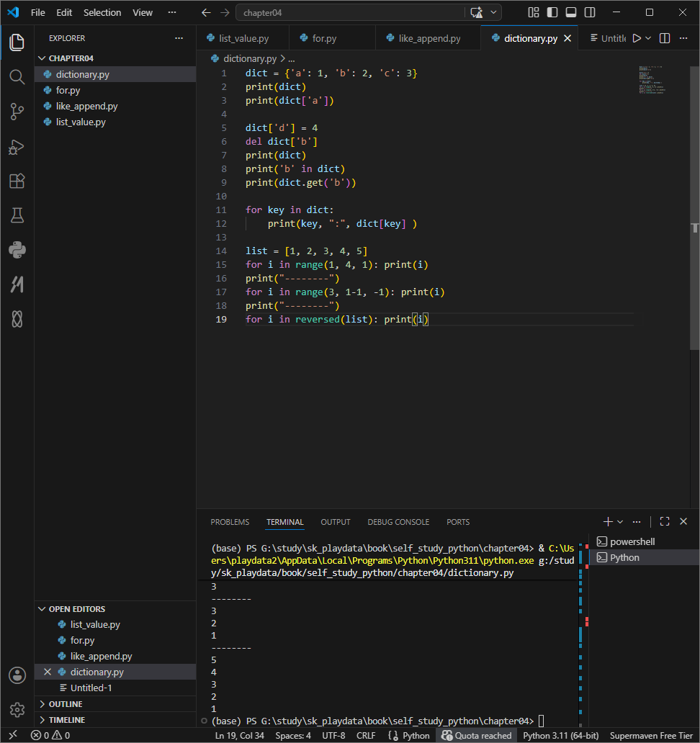This screenshot has height=743, width=700.
Task: Collapse the CHAPTER04 folder section
Action: (x=116, y=58)
